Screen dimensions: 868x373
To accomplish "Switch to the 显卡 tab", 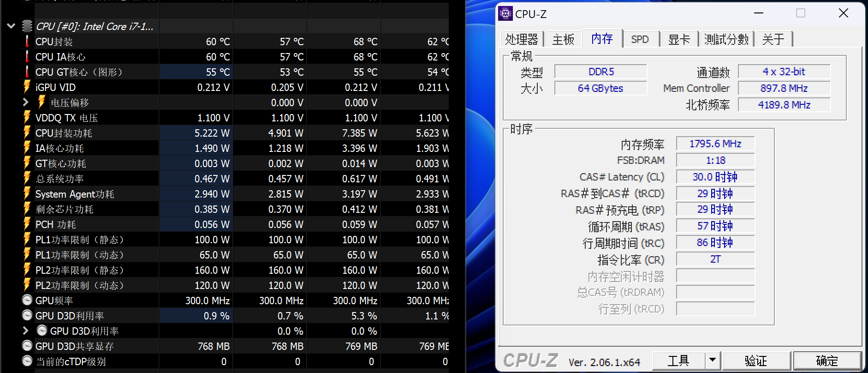I will click(x=679, y=39).
